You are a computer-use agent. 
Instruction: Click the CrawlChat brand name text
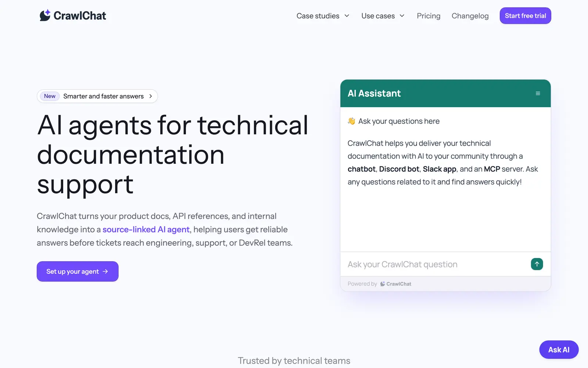click(80, 16)
